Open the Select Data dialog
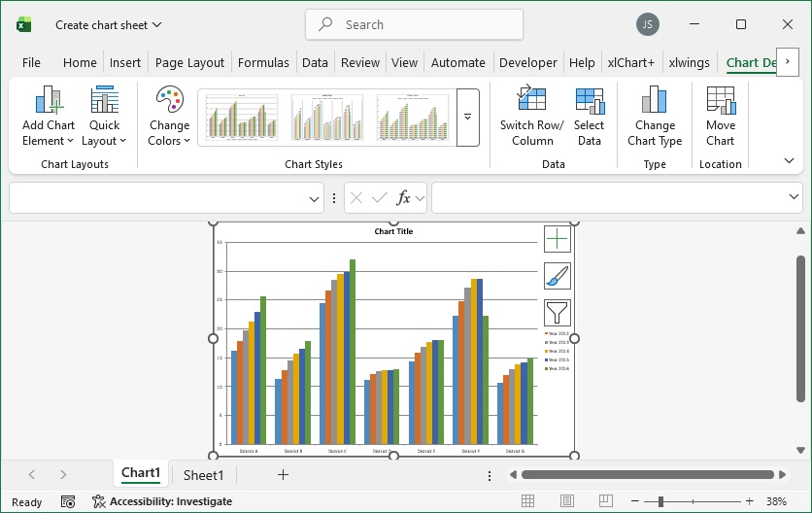Viewport: 812px width, 513px height. click(589, 116)
